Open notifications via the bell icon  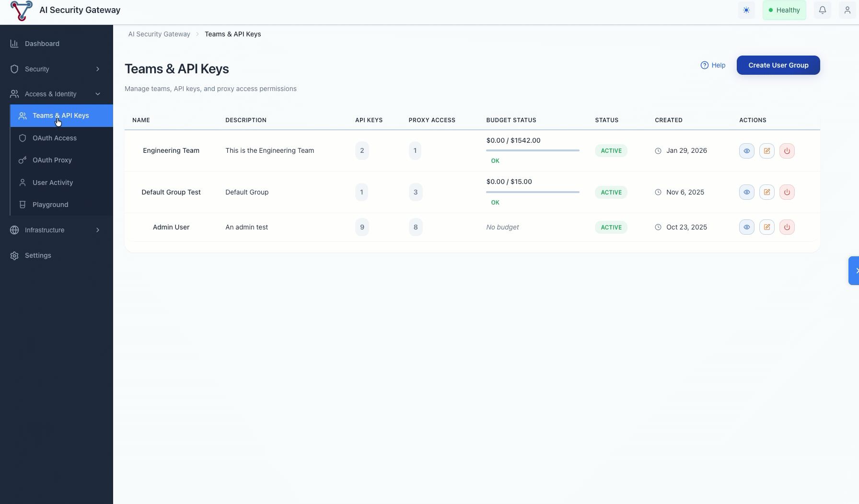pyautogui.click(x=823, y=10)
